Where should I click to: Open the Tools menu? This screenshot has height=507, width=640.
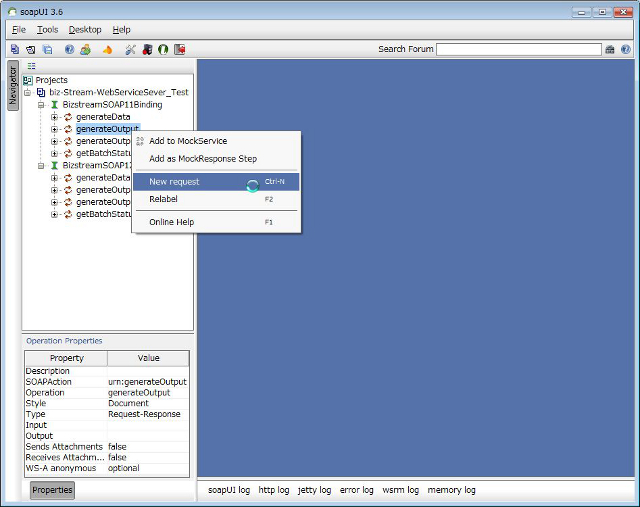pyautogui.click(x=47, y=30)
